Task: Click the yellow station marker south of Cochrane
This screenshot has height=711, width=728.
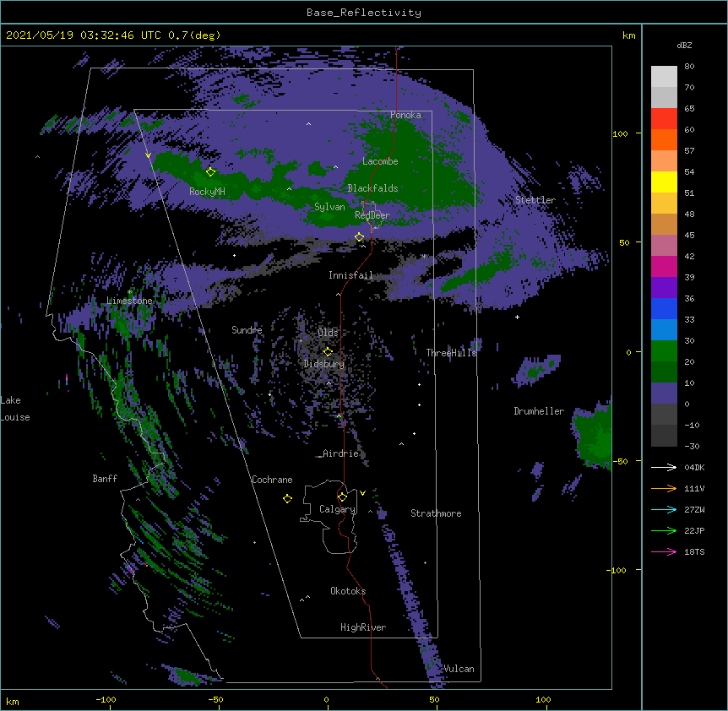Action: point(287,498)
